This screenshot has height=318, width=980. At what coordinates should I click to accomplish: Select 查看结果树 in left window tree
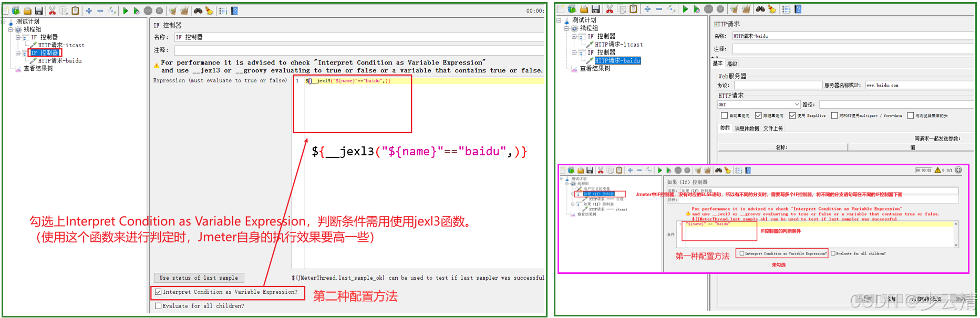pyautogui.click(x=38, y=68)
